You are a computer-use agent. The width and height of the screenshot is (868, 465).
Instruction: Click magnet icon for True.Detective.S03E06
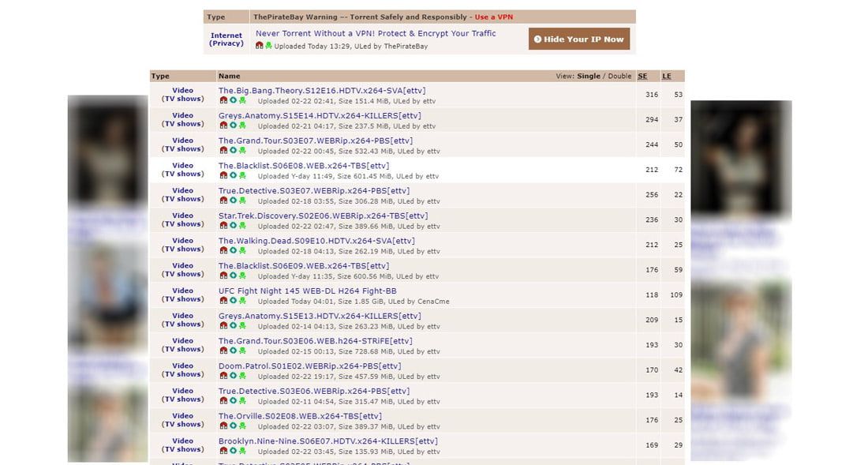coord(223,400)
